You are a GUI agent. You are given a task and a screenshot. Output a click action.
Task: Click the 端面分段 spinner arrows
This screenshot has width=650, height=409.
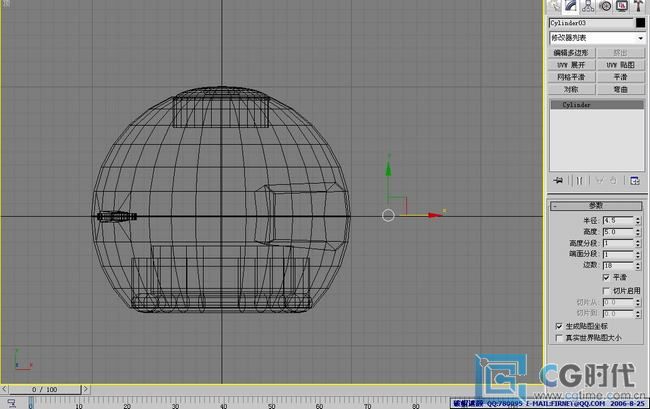638,254
